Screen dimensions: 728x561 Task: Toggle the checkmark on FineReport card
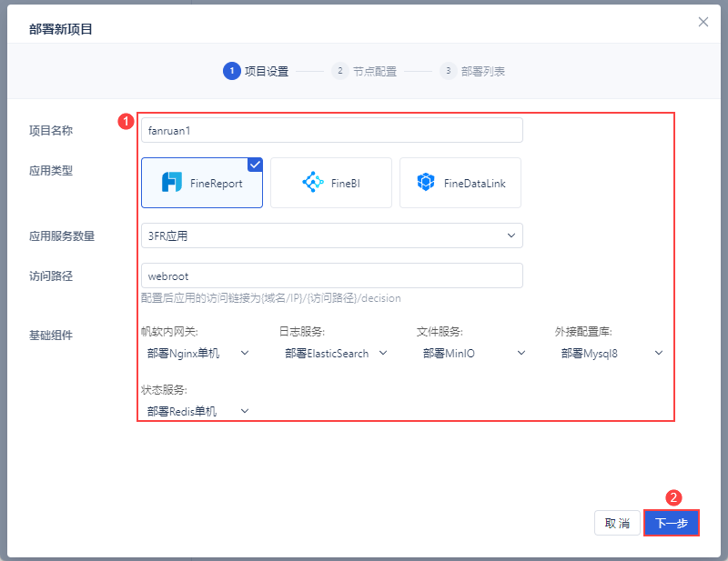pyautogui.click(x=256, y=165)
